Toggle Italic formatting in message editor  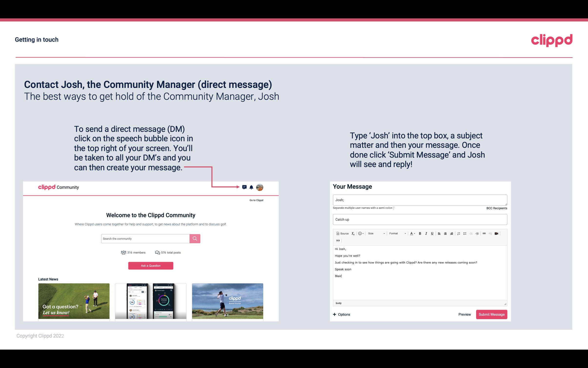[x=426, y=233]
